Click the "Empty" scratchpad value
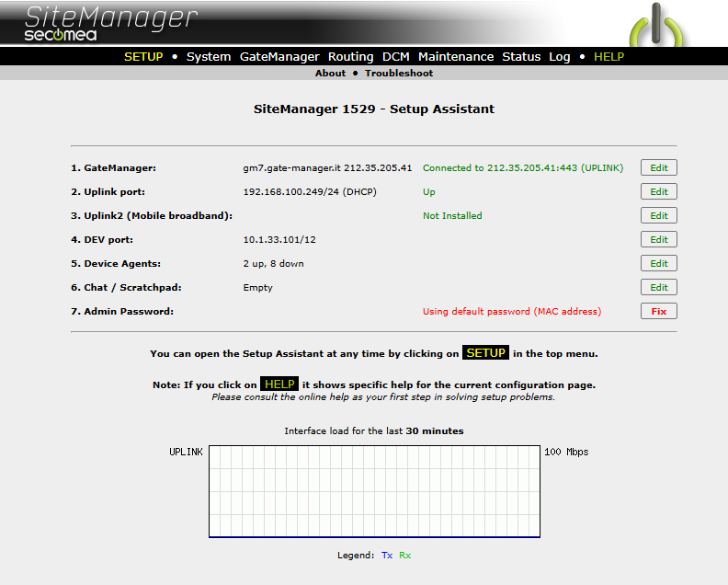The height and width of the screenshot is (585, 728). 257,288
